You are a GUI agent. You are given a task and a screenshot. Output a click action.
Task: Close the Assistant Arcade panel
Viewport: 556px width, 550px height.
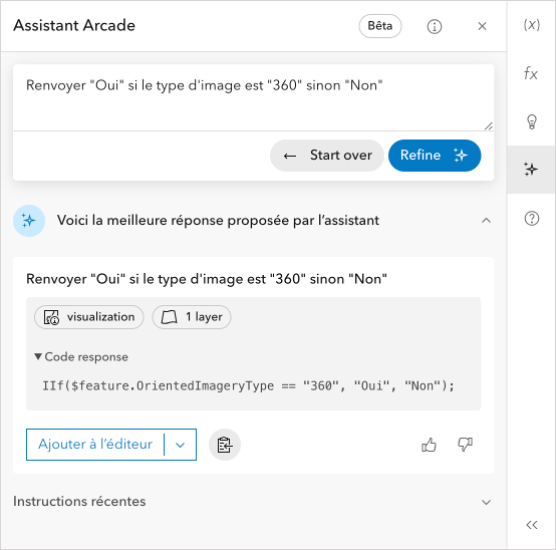[482, 26]
